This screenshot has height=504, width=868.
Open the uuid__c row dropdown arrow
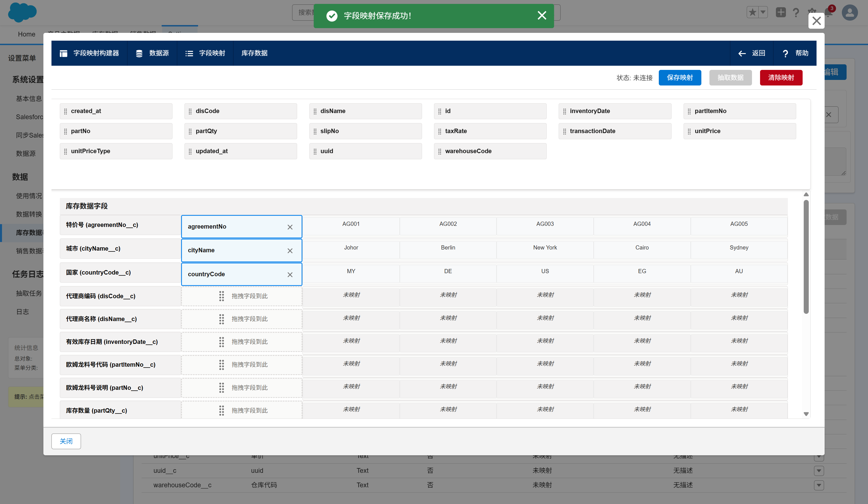(819, 471)
